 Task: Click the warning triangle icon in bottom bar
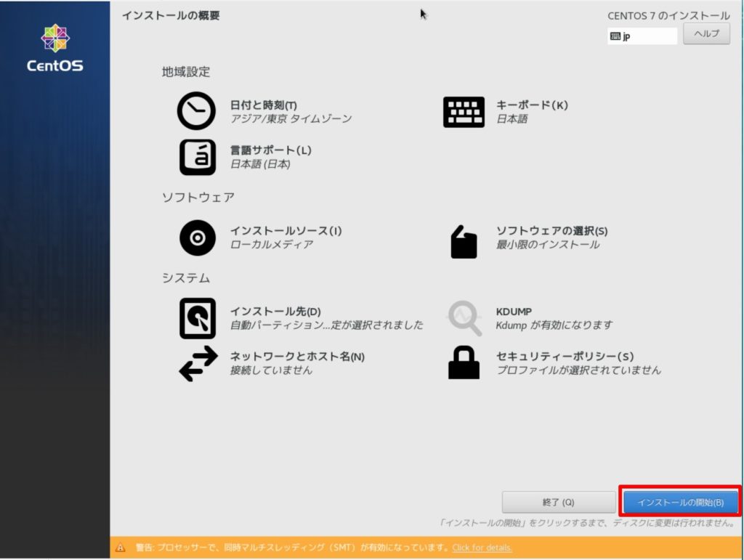[x=121, y=548]
